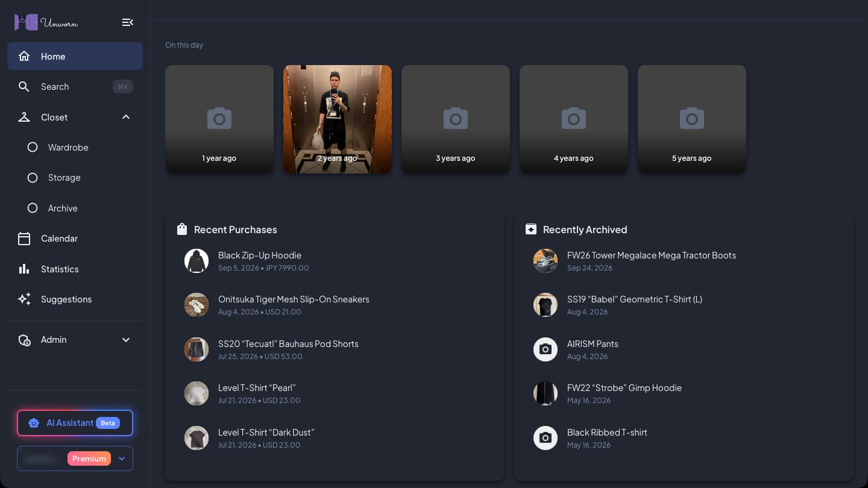
Task: Click the Suggestions sparkle icon
Action: pos(24,299)
